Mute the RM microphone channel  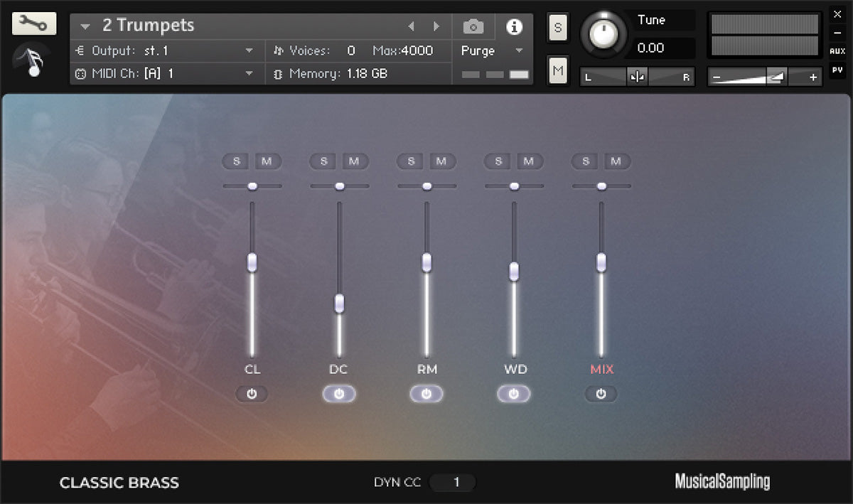click(442, 161)
